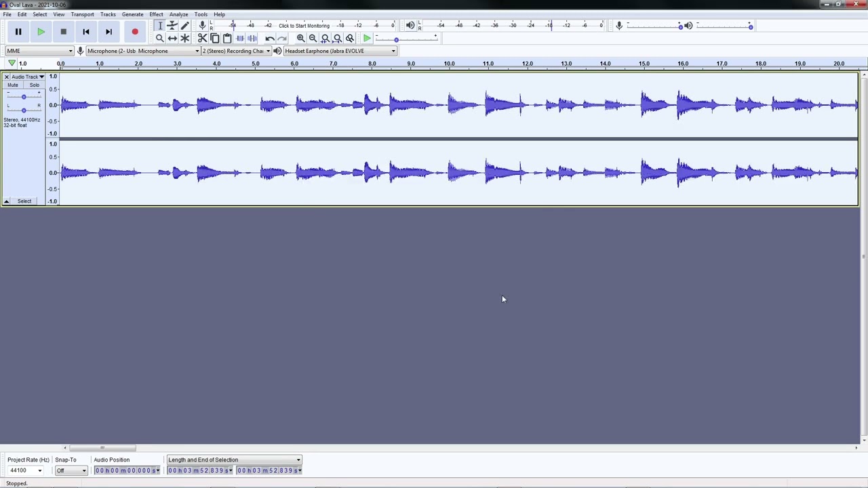Screen dimensions: 868x488
Task: Click the playback meter speaker icon
Action: click(410, 26)
